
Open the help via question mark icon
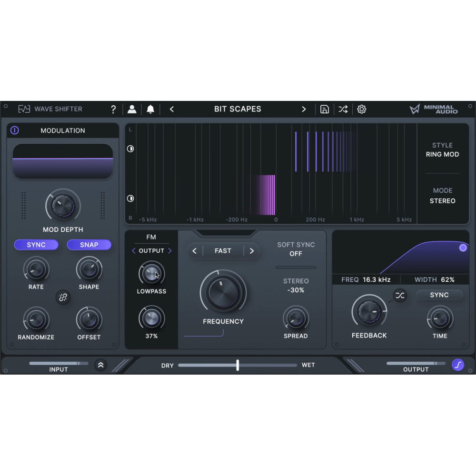pyautogui.click(x=113, y=109)
